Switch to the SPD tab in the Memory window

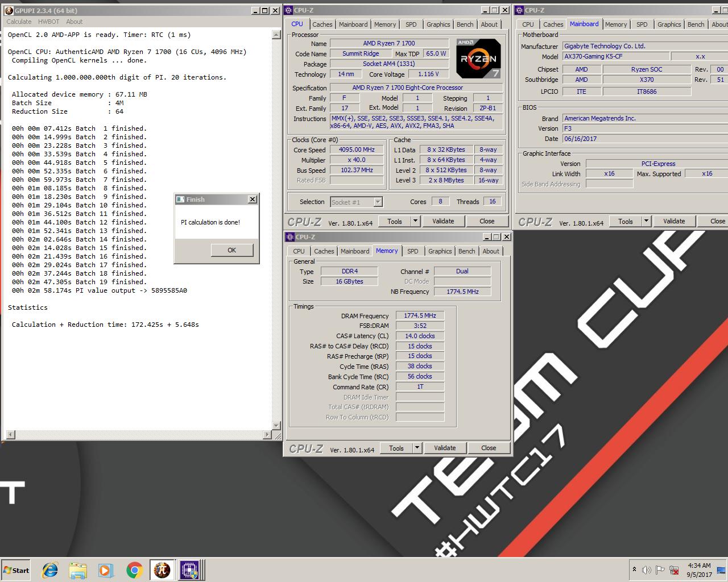pyautogui.click(x=412, y=251)
